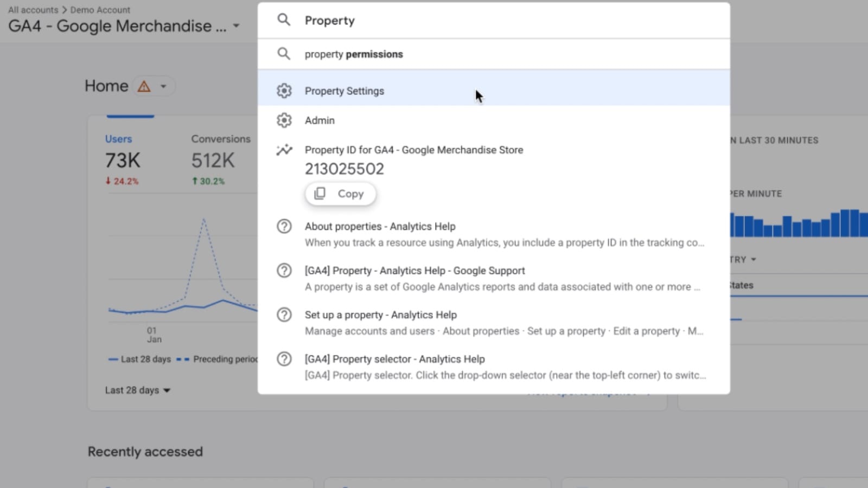
Task: Click the realtime users per minute bar chart
Action: coord(799,223)
